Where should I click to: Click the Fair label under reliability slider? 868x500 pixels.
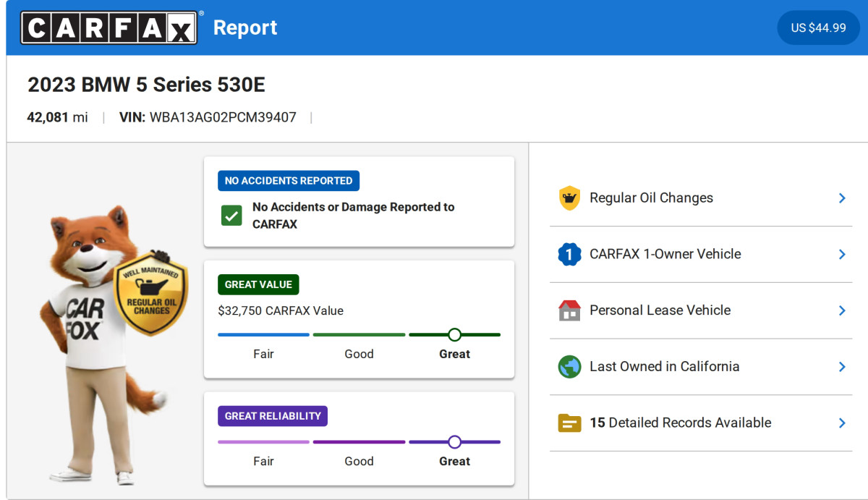pyautogui.click(x=263, y=462)
